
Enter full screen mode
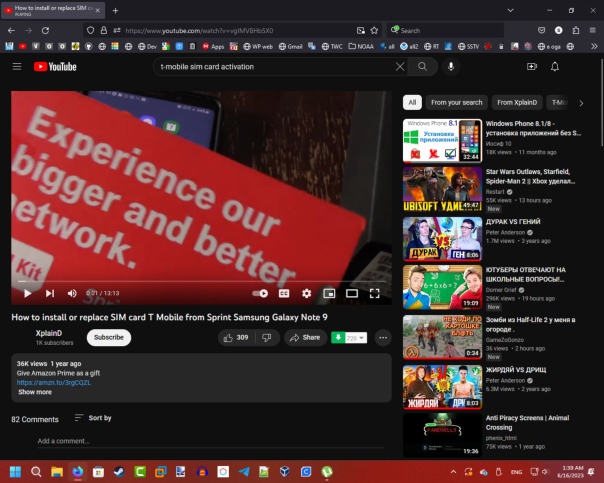click(375, 293)
